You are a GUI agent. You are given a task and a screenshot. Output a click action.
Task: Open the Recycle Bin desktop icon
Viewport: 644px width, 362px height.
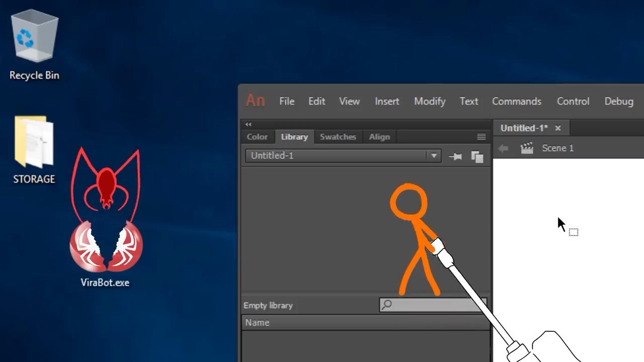click(35, 45)
